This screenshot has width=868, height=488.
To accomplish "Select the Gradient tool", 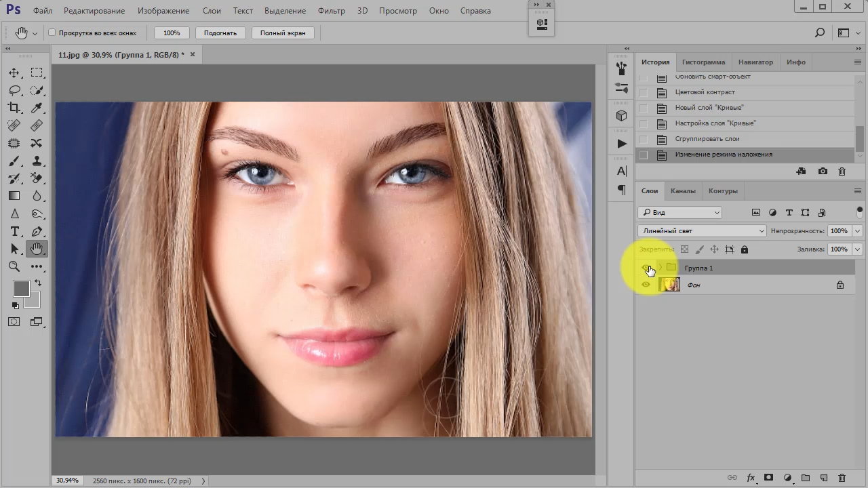I will click(14, 197).
